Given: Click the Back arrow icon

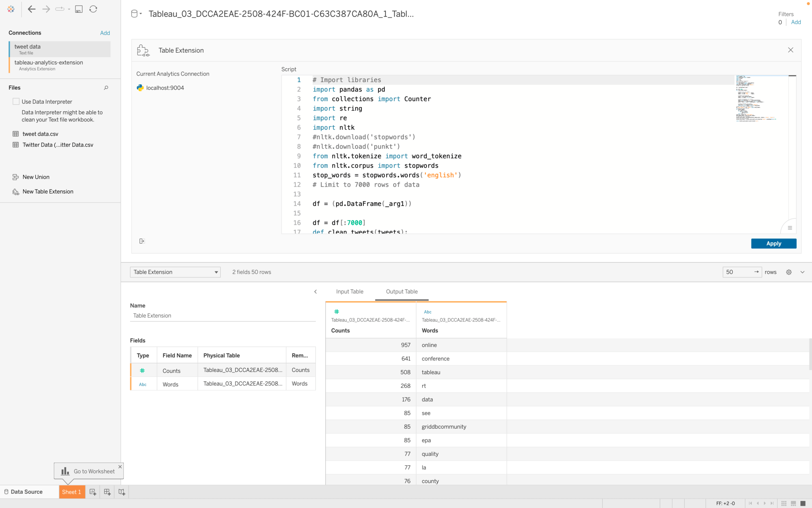Looking at the screenshot, I should pos(32,9).
